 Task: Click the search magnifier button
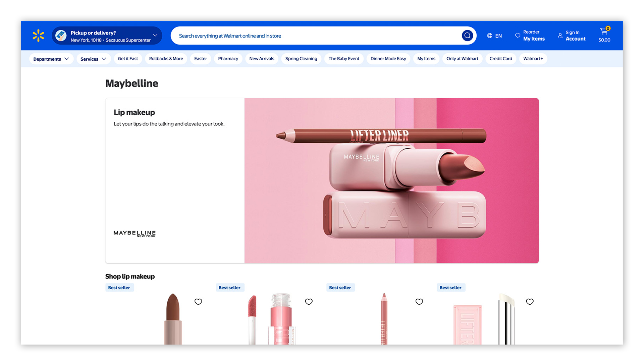(467, 36)
